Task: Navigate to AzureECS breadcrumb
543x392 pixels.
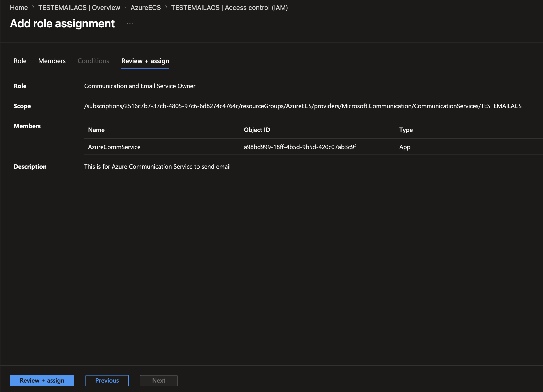Action: (146, 8)
